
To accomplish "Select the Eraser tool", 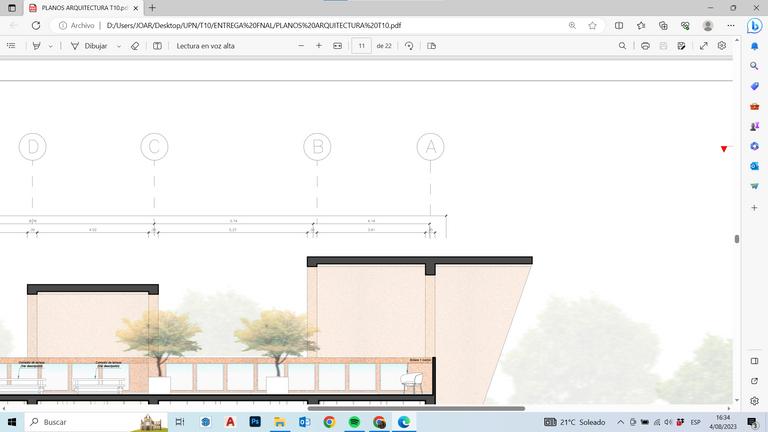I will [x=135, y=46].
